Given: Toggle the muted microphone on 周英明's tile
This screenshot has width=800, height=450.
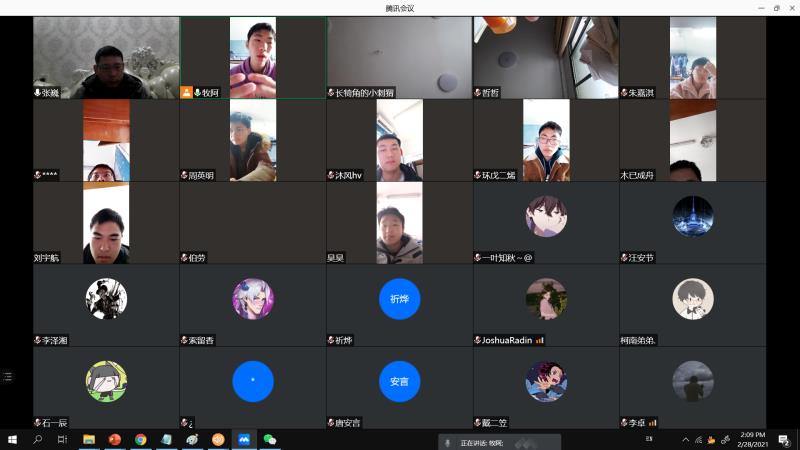Looking at the screenshot, I should click(x=184, y=175).
